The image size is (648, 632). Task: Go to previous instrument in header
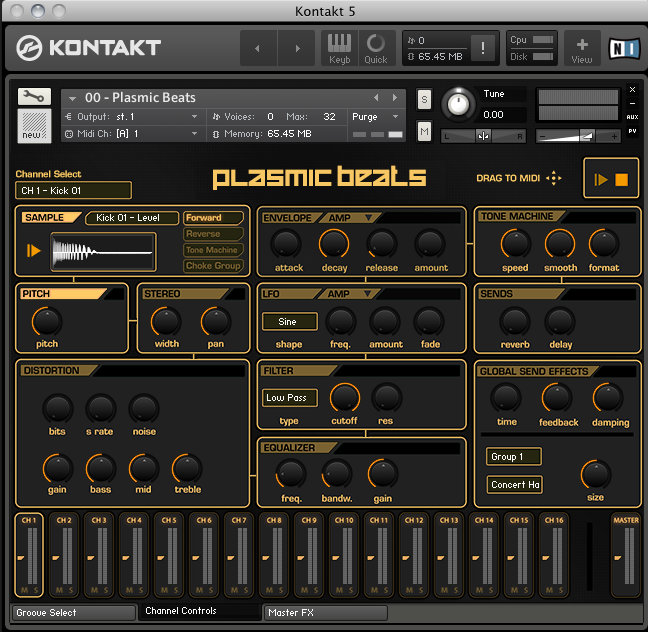pyautogui.click(x=258, y=48)
